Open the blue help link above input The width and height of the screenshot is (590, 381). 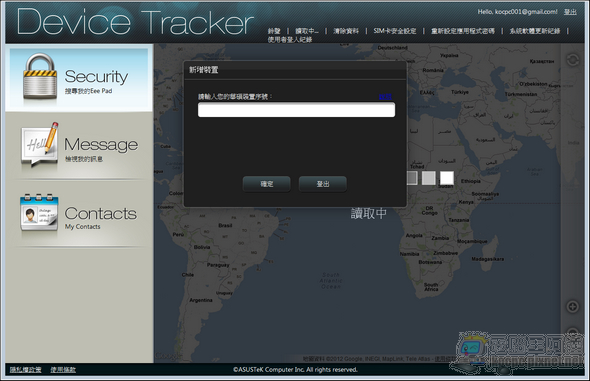(x=385, y=97)
